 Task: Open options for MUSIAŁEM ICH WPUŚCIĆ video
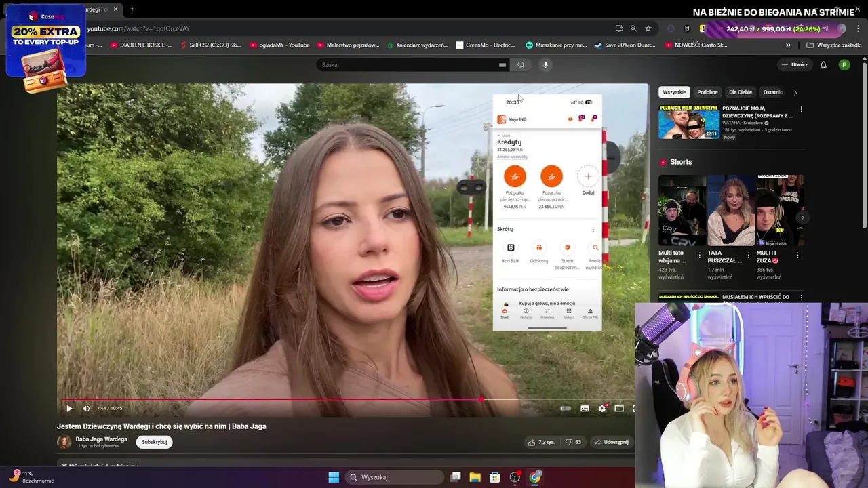pos(801,298)
